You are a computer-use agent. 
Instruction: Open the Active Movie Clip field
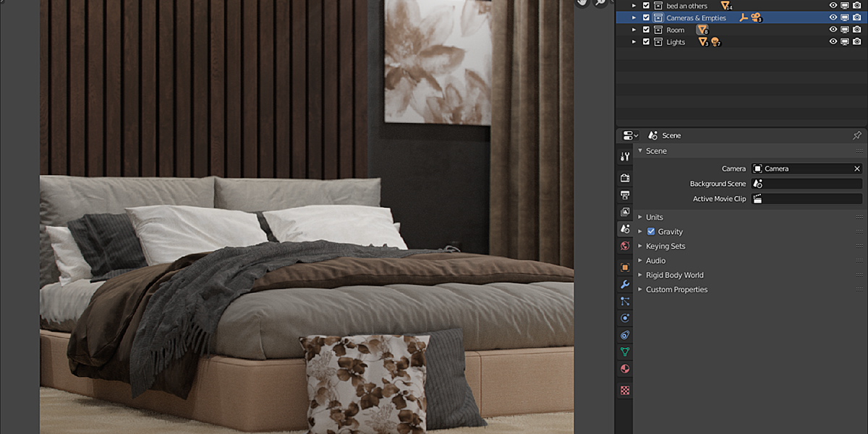[x=807, y=199]
